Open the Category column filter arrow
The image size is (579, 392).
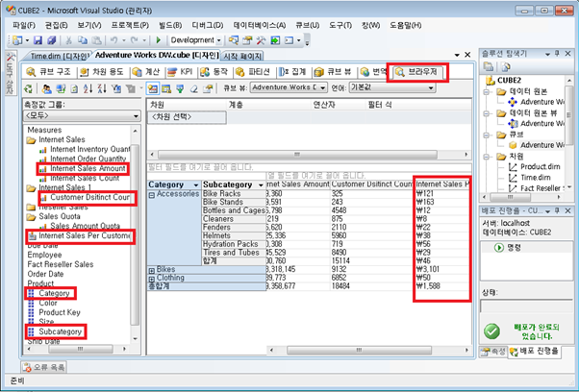[195, 184]
